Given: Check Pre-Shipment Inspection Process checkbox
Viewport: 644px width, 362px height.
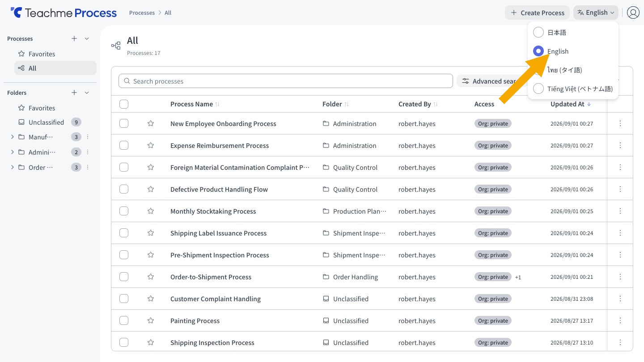Looking at the screenshot, I should click(124, 255).
